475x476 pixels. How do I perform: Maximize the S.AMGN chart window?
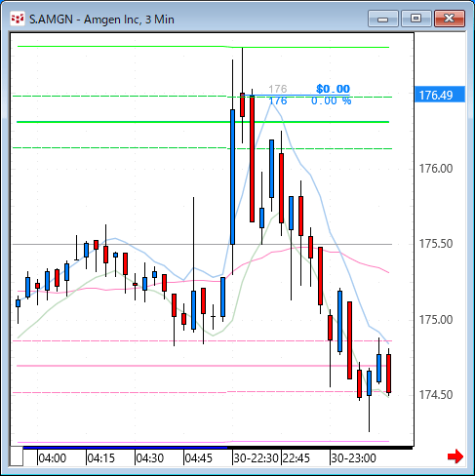(x=416, y=19)
